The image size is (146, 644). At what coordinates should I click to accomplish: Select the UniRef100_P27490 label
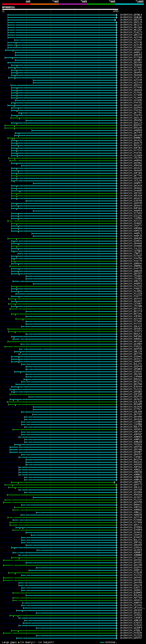pyautogui.click(x=131, y=321)
